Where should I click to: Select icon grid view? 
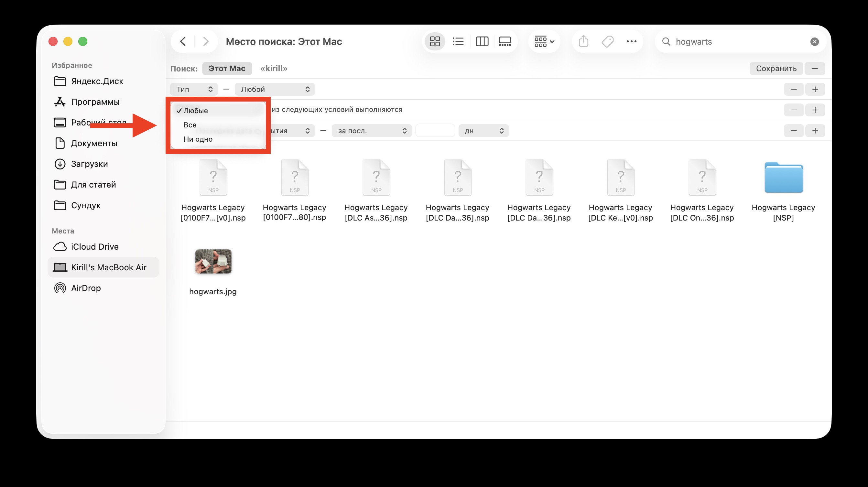(x=435, y=41)
